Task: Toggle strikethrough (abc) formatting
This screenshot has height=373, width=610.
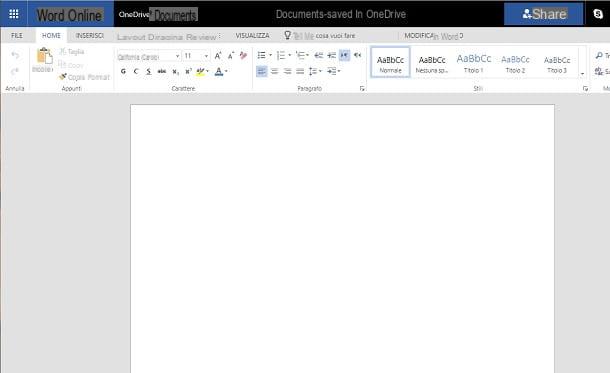Action: coord(162,71)
